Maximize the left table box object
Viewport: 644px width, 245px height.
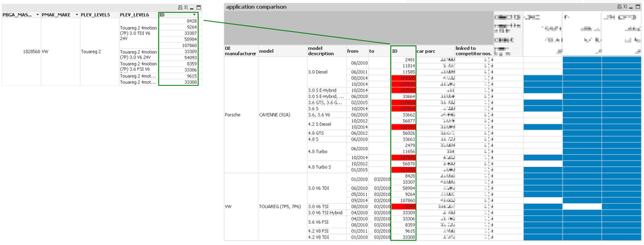pyautogui.click(x=199, y=7)
